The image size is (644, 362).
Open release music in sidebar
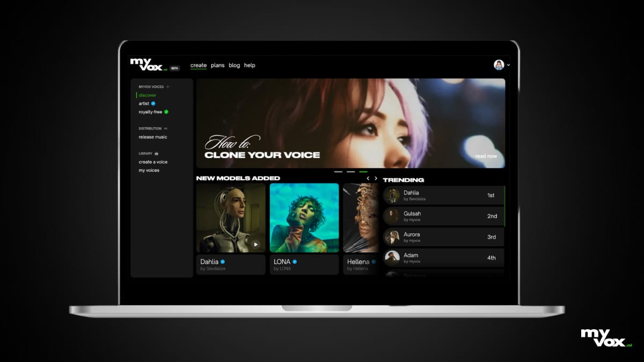[x=153, y=137]
